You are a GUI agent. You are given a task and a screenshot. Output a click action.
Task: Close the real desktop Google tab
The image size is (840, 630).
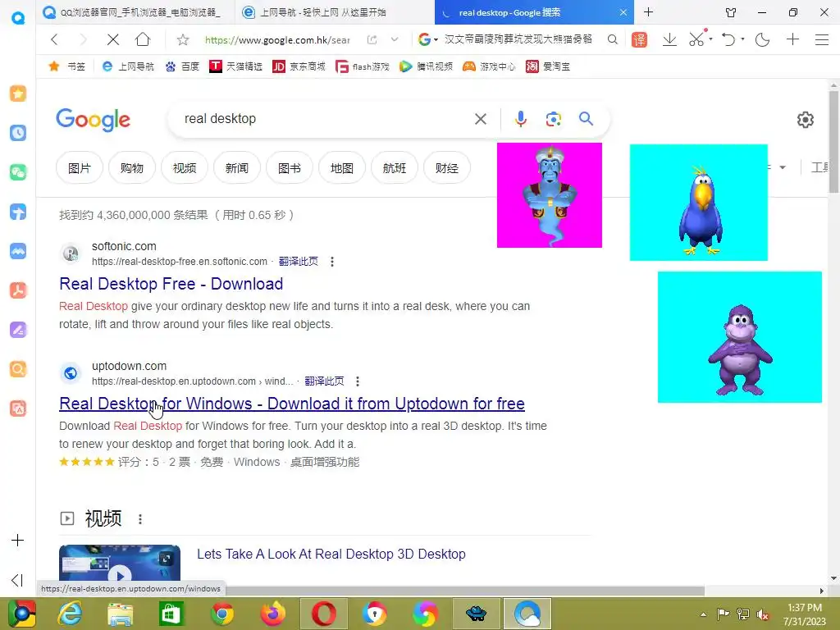click(623, 12)
